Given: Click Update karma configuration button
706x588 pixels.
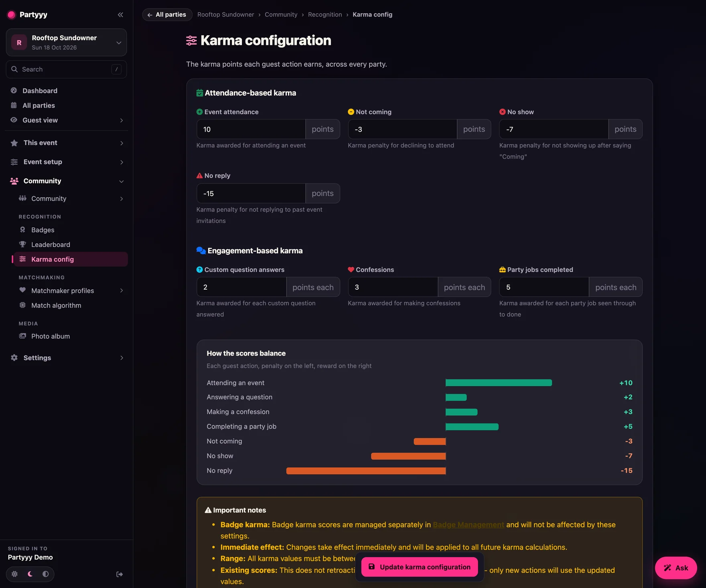Looking at the screenshot, I should pyautogui.click(x=420, y=567).
